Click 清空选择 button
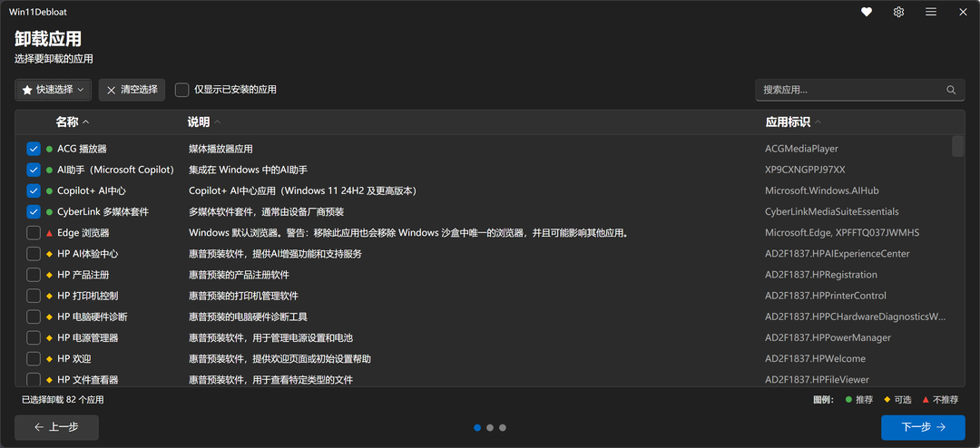The width and height of the screenshot is (980, 448). pos(132,90)
